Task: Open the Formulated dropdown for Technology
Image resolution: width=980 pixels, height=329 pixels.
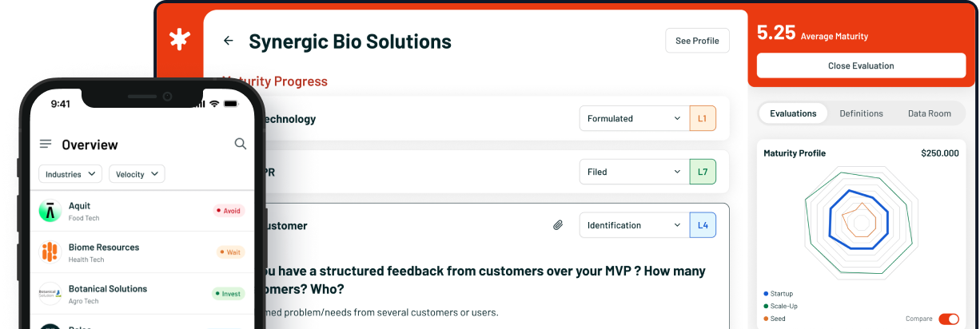Action: (x=635, y=118)
